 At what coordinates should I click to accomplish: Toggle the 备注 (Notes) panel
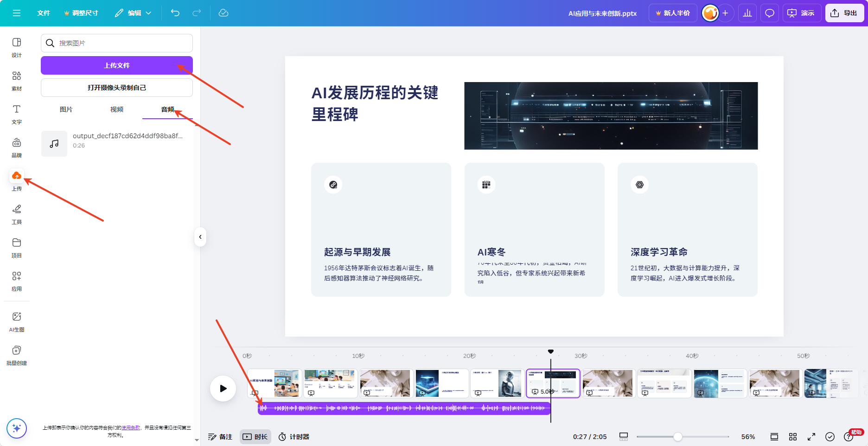tap(220, 436)
